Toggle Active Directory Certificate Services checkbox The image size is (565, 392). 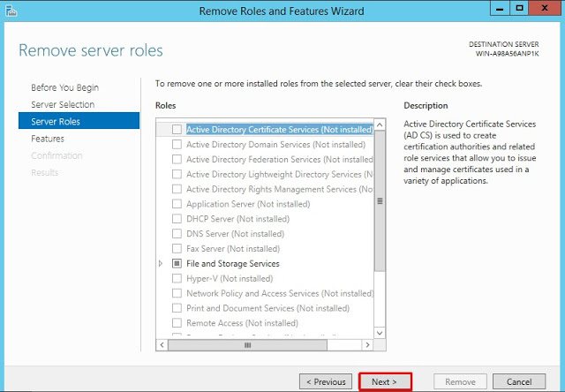(177, 130)
